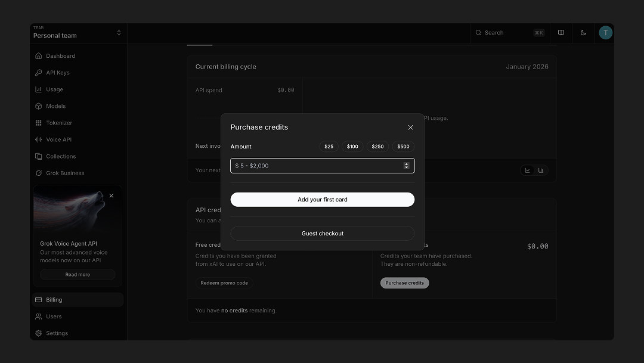Click the Users people icon
The height and width of the screenshot is (363, 644).
point(39,317)
